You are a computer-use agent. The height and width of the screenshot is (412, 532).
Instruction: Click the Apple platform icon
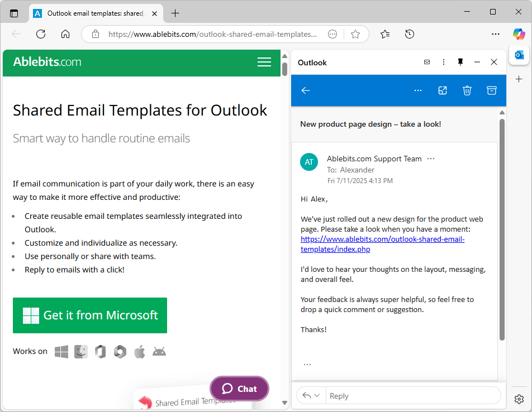pyautogui.click(x=140, y=352)
